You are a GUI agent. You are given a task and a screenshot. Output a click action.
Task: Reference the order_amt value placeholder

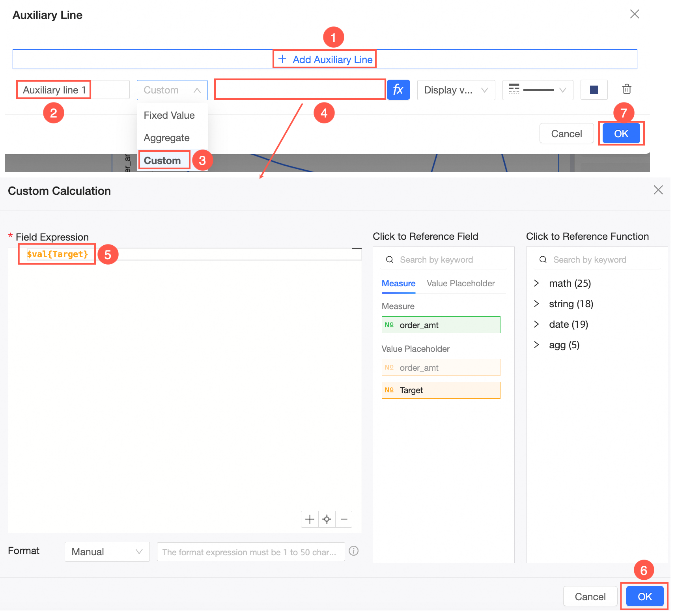441,368
